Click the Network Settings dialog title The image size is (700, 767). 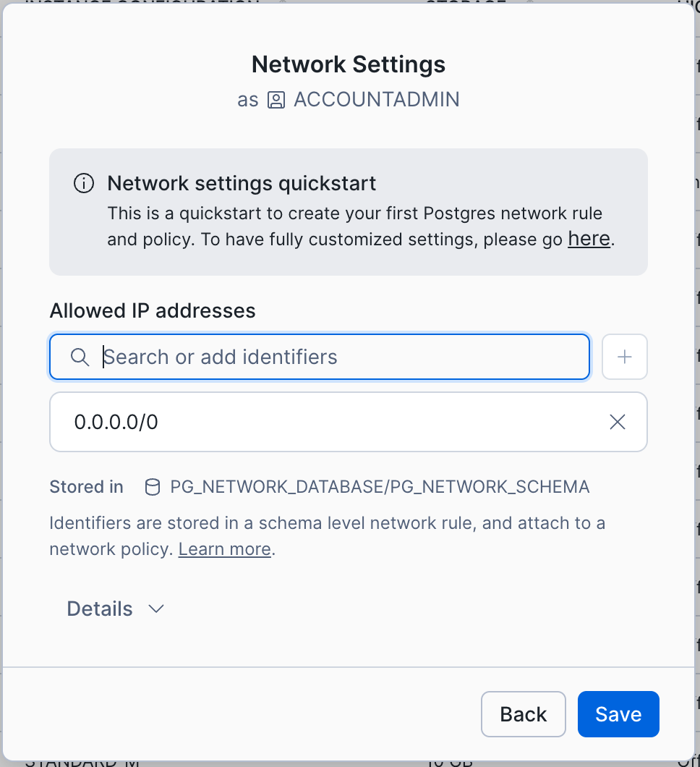coord(349,64)
